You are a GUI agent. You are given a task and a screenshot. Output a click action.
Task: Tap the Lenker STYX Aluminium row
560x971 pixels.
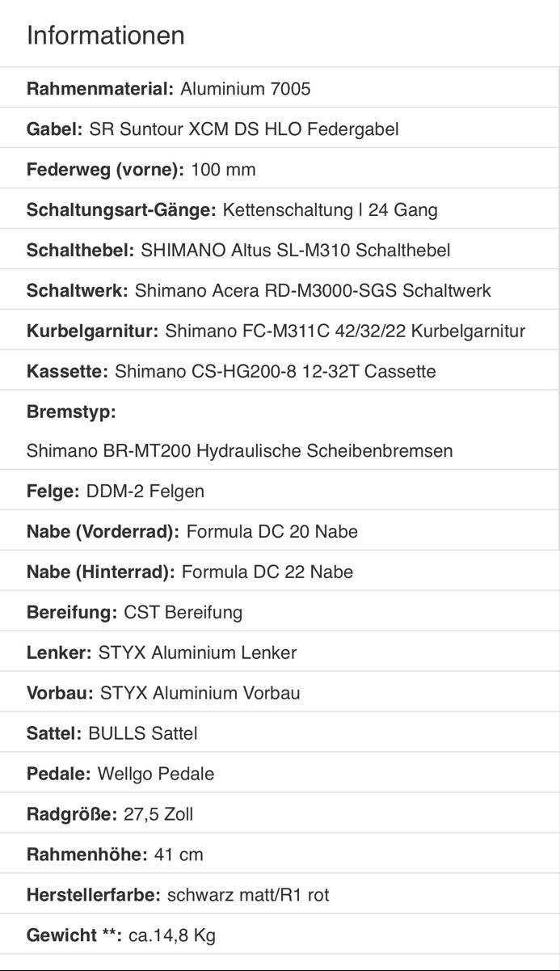coord(280,652)
